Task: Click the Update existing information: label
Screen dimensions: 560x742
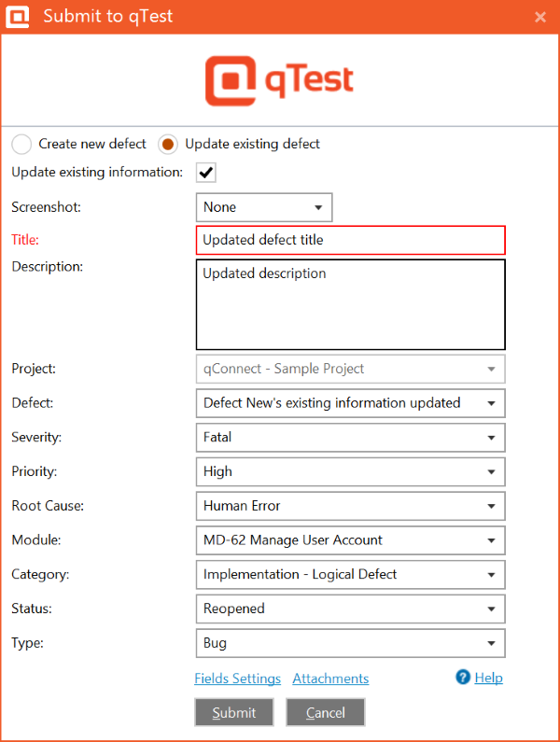Action: pos(97,173)
